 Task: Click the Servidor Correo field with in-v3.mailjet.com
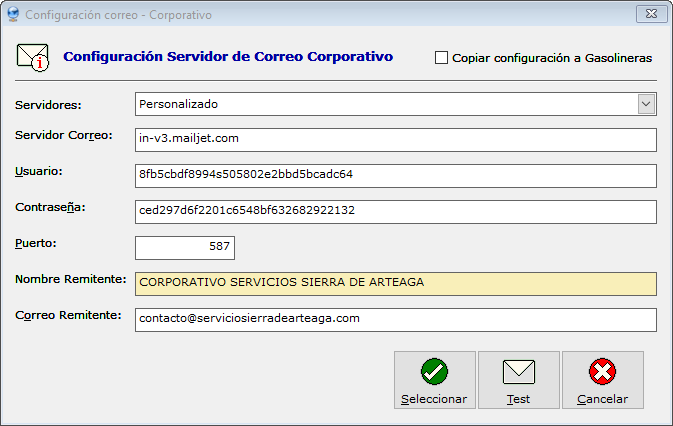pyautogui.click(x=395, y=139)
